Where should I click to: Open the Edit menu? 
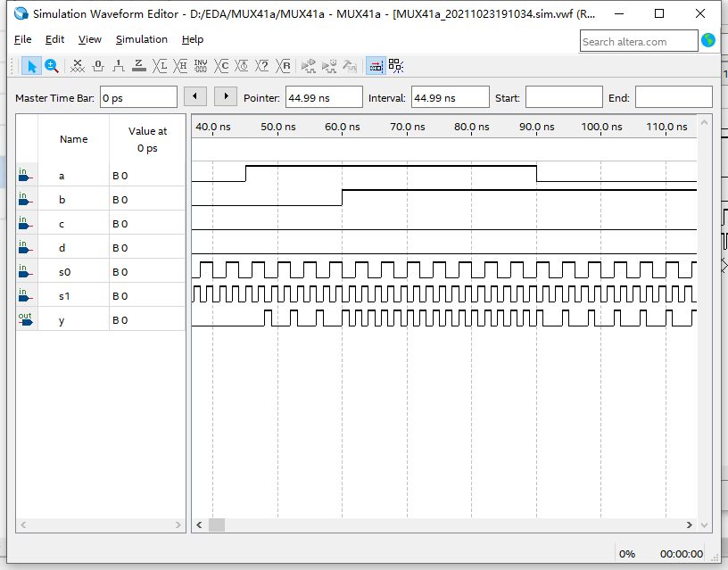pyautogui.click(x=54, y=39)
